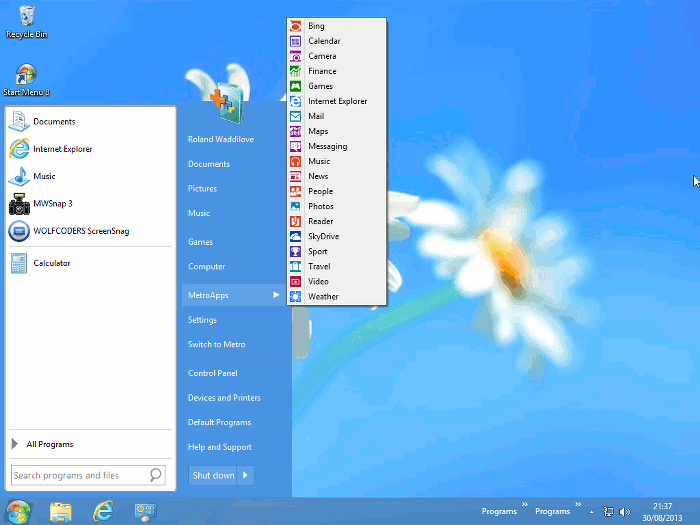
Task: Open MWSnap 3 camera icon
Action: (19, 204)
